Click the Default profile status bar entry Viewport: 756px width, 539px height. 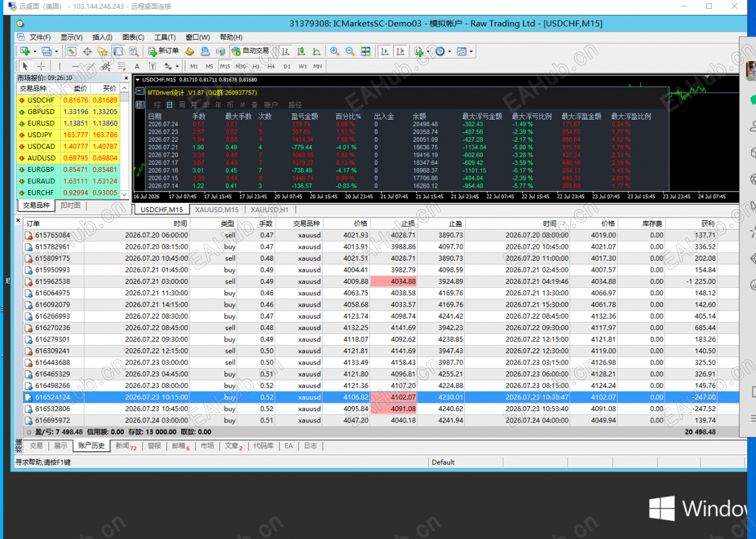pos(444,462)
